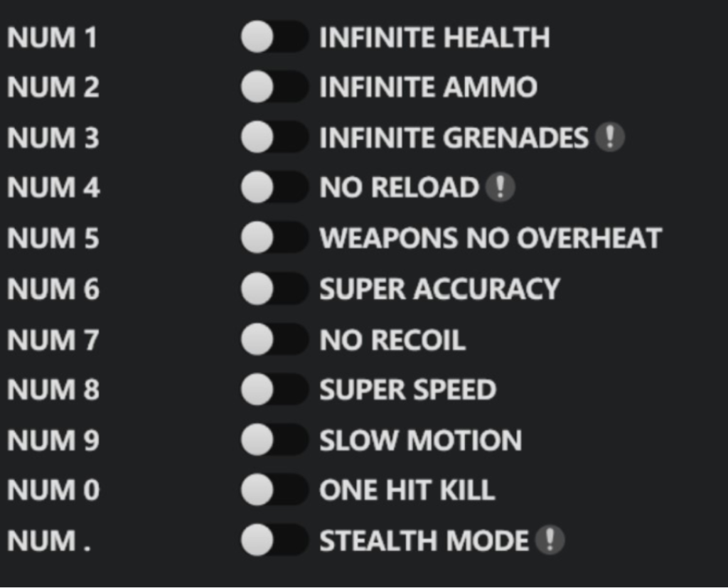Viewport: 728px width, 588px height.
Task: Switch on the No Reload cheat
Action: tap(274, 188)
